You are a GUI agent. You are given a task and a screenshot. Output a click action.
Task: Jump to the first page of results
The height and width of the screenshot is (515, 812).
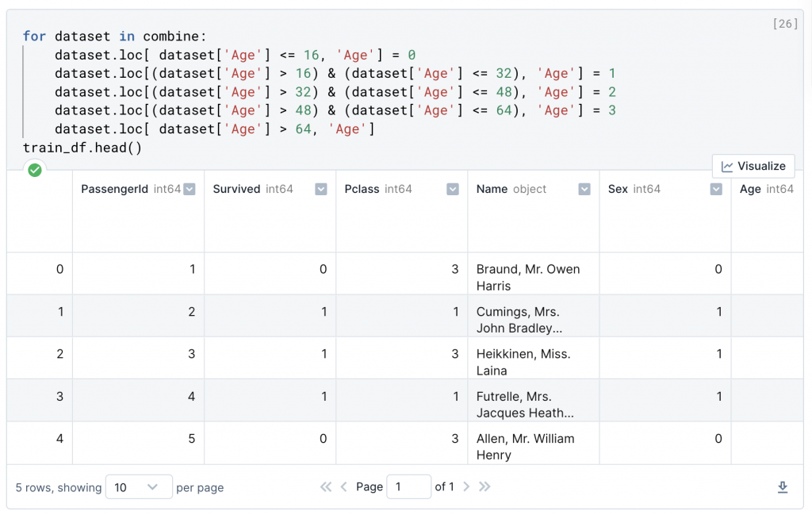[326, 486]
